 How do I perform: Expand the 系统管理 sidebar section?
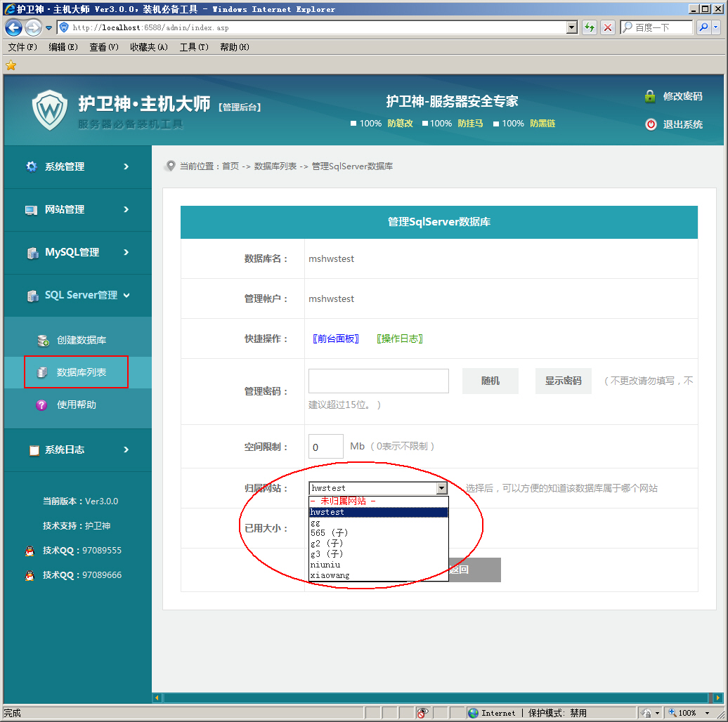point(77,166)
